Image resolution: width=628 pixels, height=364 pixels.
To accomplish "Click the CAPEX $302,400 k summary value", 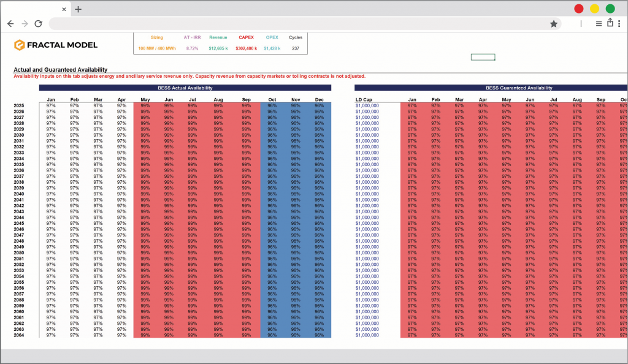I will (x=246, y=48).
